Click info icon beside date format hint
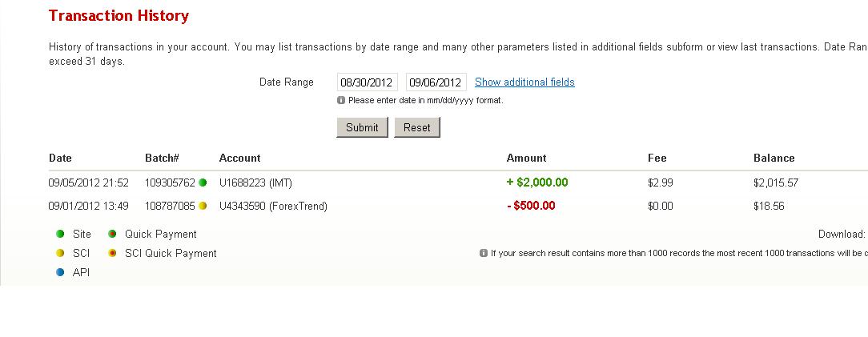Image resolution: width=868 pixels, height=337 pixels. click(x=341, y=100)
